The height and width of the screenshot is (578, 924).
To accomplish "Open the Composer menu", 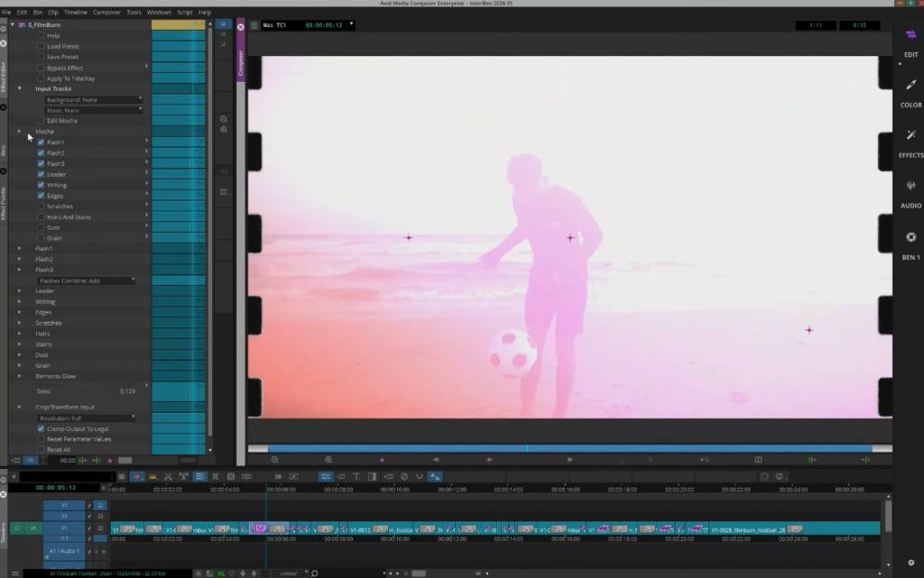I will tap(106, 13).
